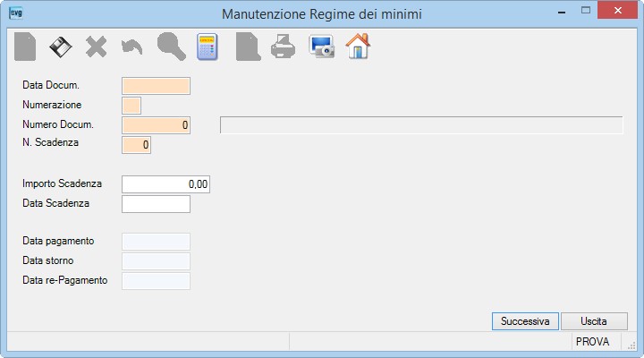Open the calculator icon
The image size is (644, 358).
click(x=207, y=47)
